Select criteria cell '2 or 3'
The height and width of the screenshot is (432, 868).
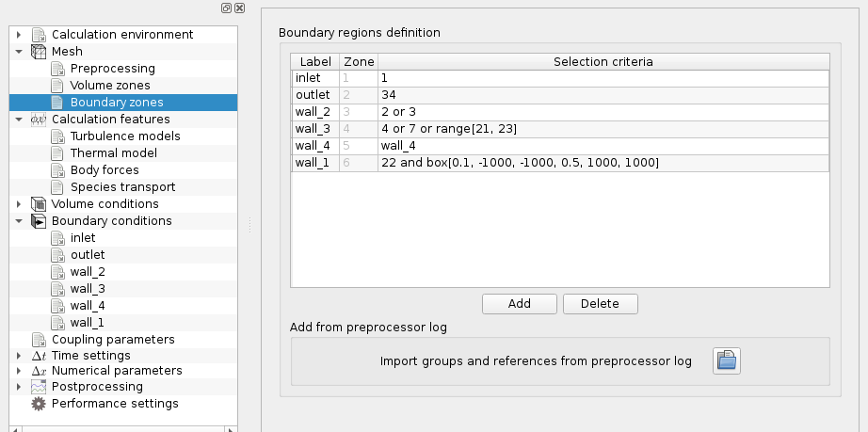tap(603, 112)
